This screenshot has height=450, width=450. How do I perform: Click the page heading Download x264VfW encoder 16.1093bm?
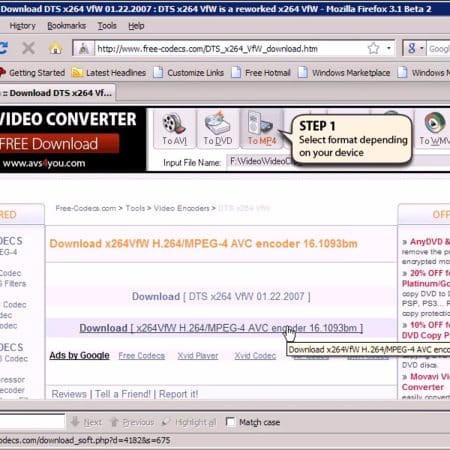click(203, 244)
